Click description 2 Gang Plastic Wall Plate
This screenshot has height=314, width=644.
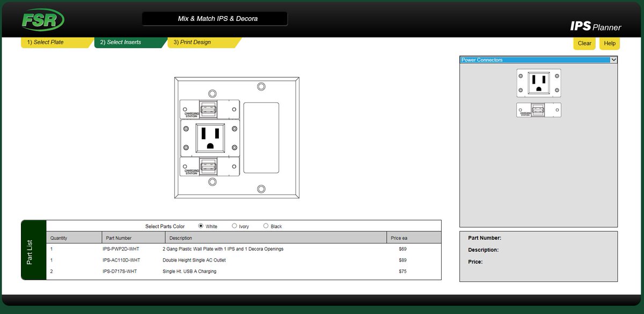(223, 249)
